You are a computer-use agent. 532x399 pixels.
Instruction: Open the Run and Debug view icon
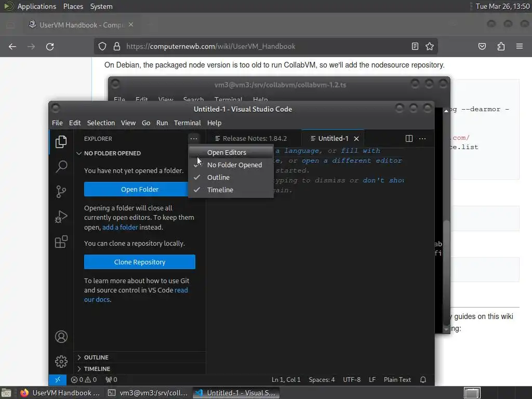[61, 217]
